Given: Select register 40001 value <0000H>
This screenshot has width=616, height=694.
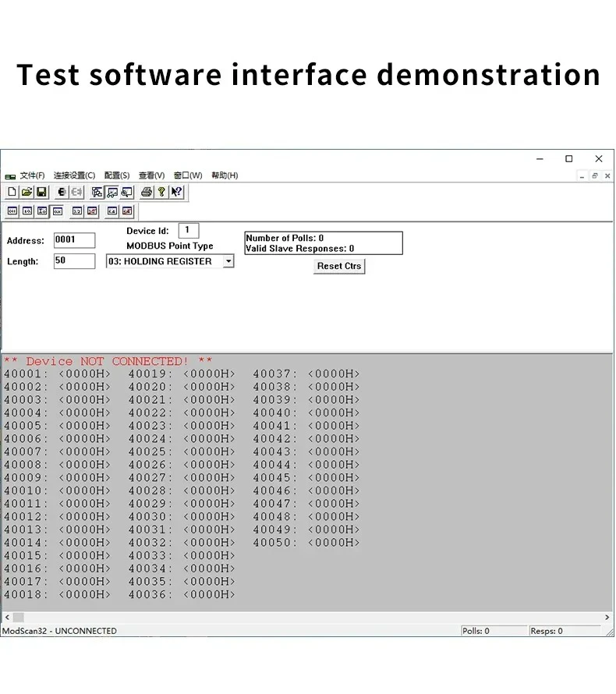Looking at the screenshot, I should click(84, 374).
